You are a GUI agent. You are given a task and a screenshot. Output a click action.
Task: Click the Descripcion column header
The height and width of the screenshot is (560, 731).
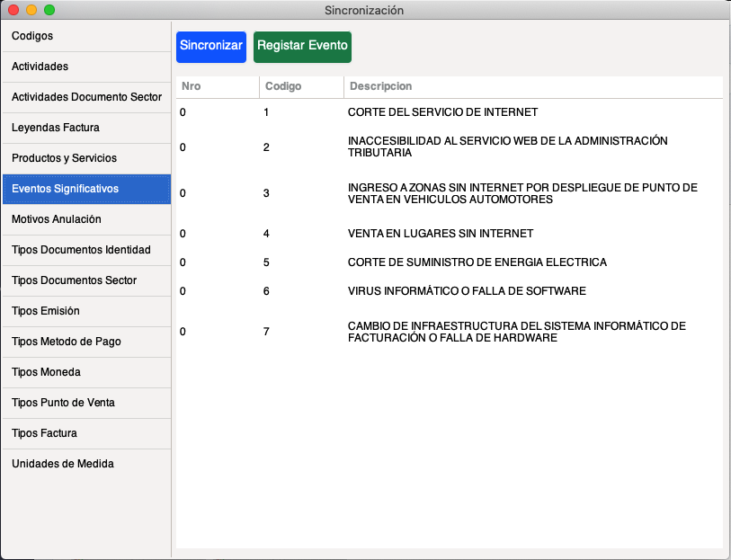pos(532,86)
